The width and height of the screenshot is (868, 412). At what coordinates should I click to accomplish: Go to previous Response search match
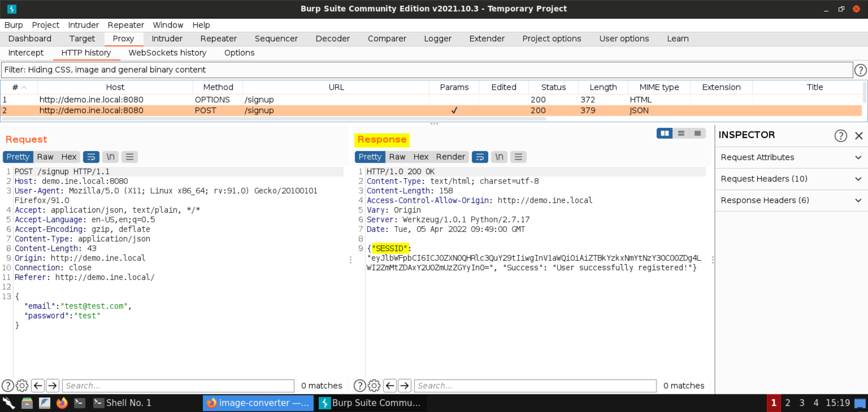pos(390,386)
